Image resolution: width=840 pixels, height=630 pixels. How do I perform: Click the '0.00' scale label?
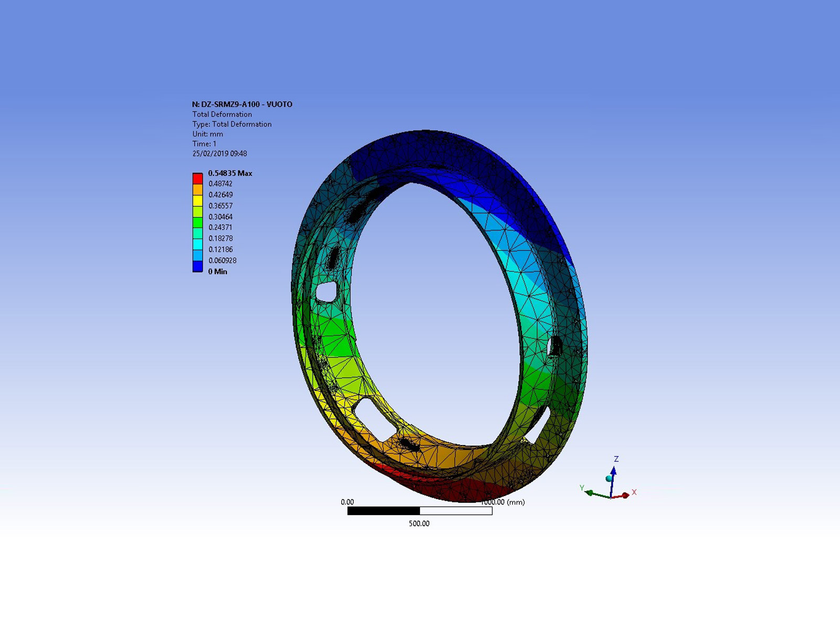click(x=348, y=502)
